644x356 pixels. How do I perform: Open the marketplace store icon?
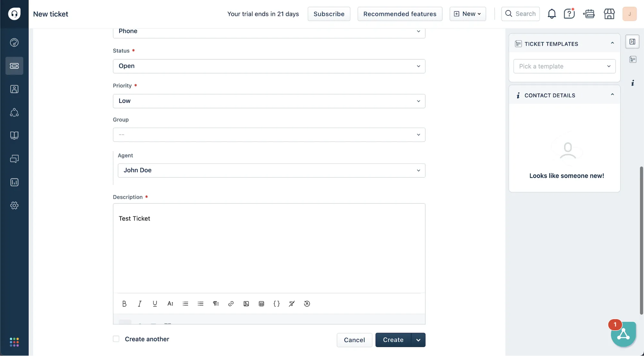click(609, 14)
